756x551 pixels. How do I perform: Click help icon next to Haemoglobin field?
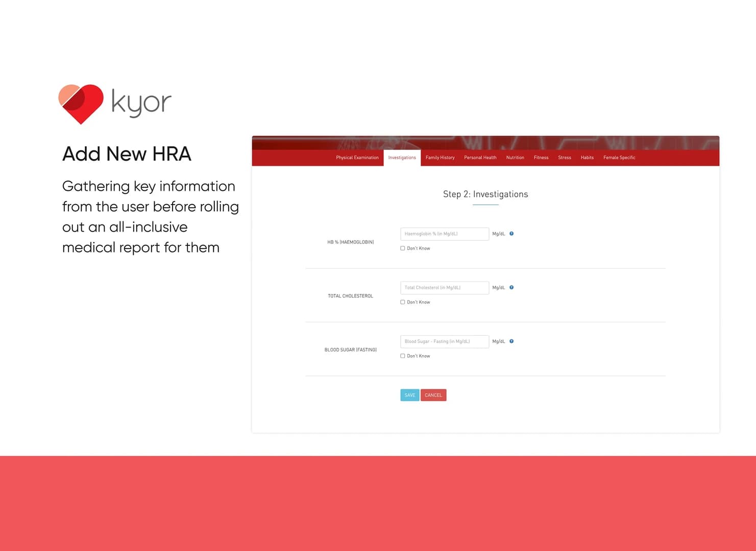tap(511, 234)
